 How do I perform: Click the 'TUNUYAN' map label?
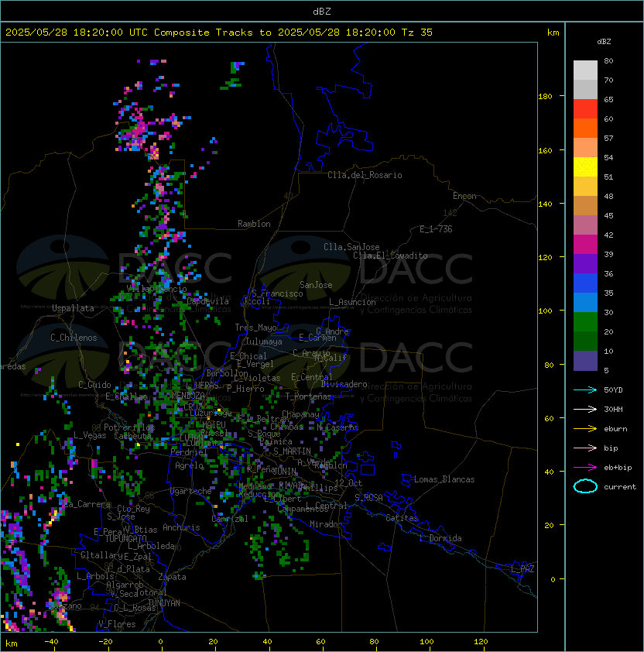tap(164, 603)
